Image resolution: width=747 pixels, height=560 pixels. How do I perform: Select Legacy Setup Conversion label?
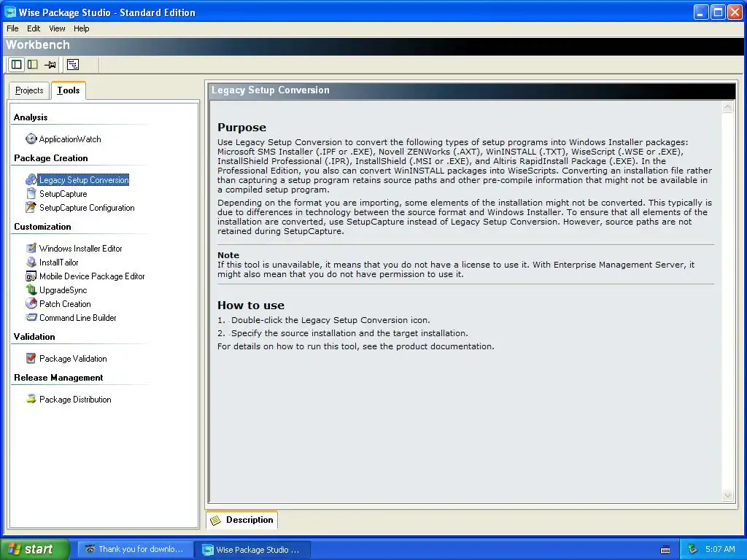[84, 180]
